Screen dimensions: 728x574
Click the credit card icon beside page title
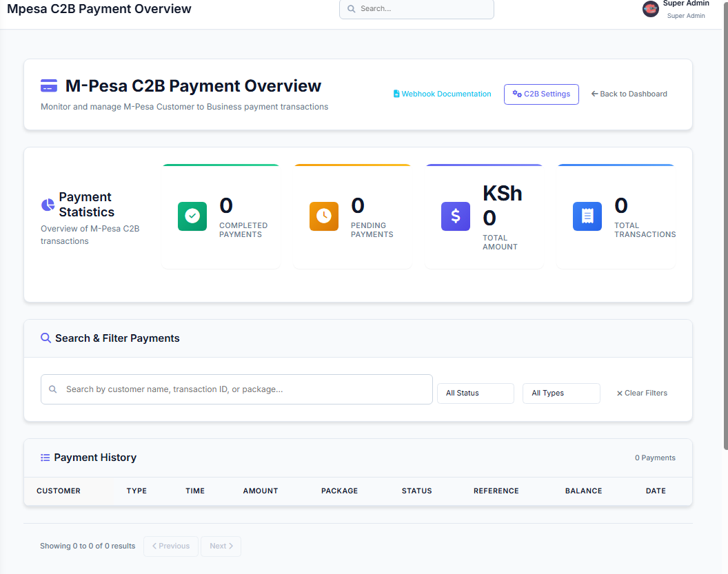pos(49,86)
